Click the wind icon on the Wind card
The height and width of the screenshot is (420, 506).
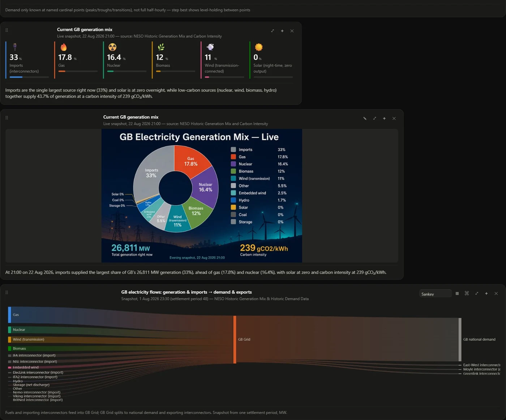click(210, 47)
